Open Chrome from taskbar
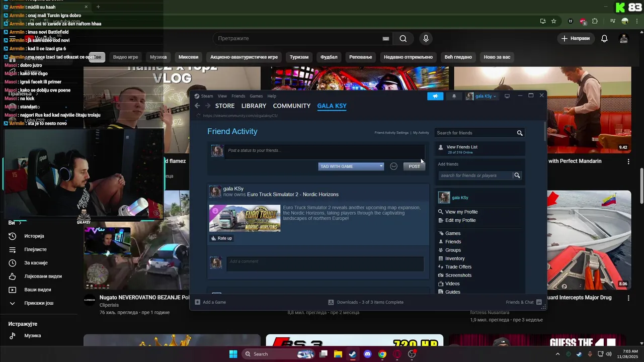 click(382, 354)
